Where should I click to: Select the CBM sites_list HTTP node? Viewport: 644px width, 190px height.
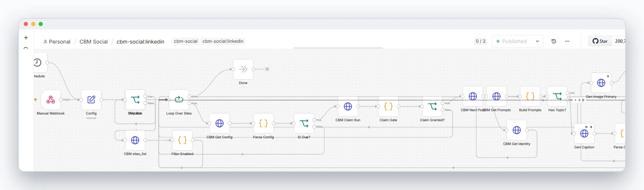coord(135,140)
